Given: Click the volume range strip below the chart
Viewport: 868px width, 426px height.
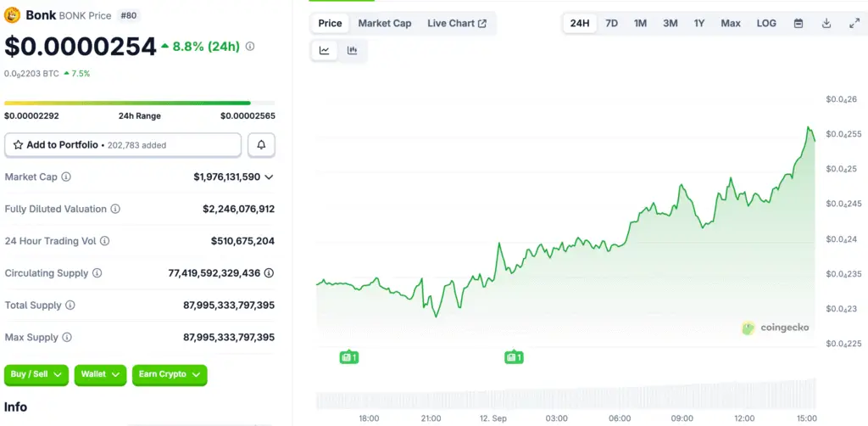Looking at the screenshot, I should coord(565,394).
